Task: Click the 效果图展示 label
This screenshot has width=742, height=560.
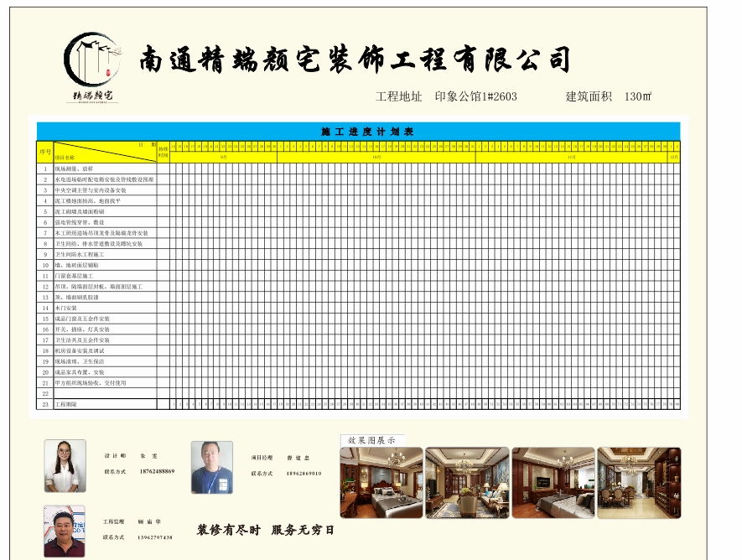Action: pyautogui.click(x=371, y=440)
